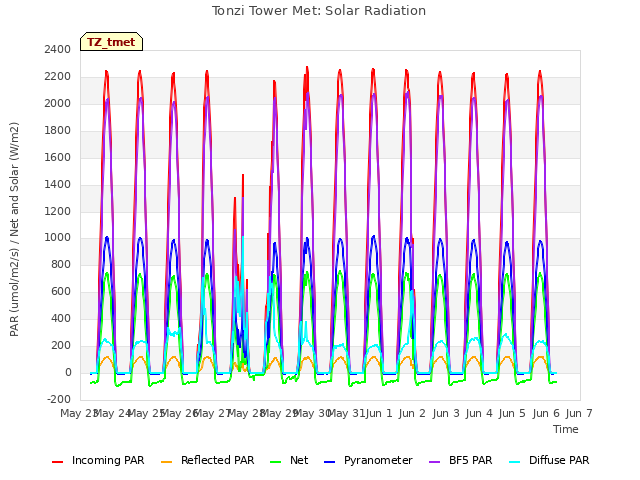Viewport: 640px width, 480px height.
Task: Click the -200 y-axis tick label
Action: [x=59, y=400]
